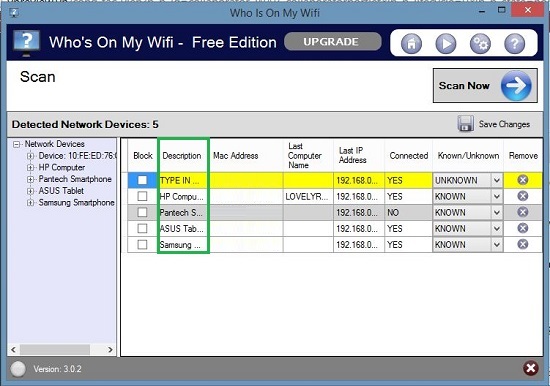
Task: Select ASUS Tablet in device tree
Action: tap(61, 191)
